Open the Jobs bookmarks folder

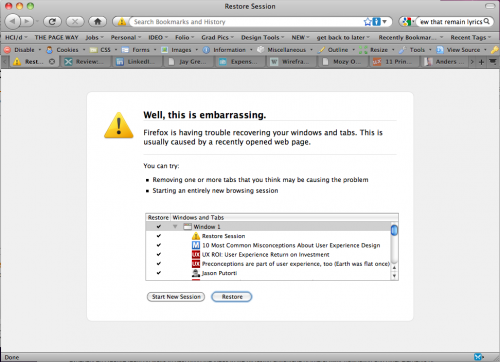(x=94, y=37)
